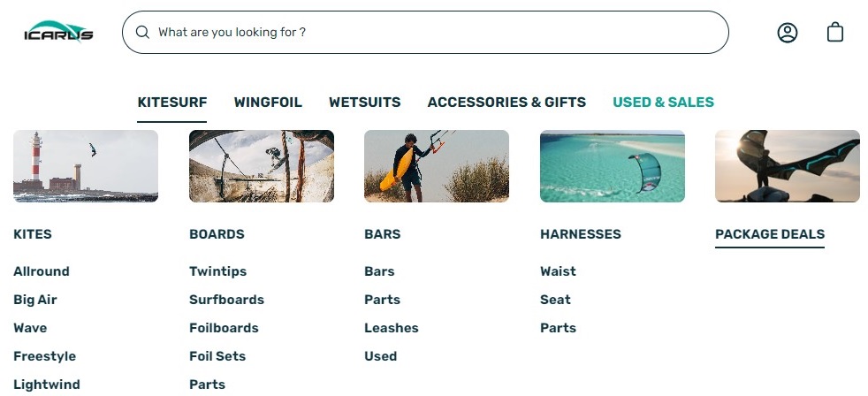Open the Package Deals link
868x396 pixels.
pyautogui.click(x=769, y=234)
